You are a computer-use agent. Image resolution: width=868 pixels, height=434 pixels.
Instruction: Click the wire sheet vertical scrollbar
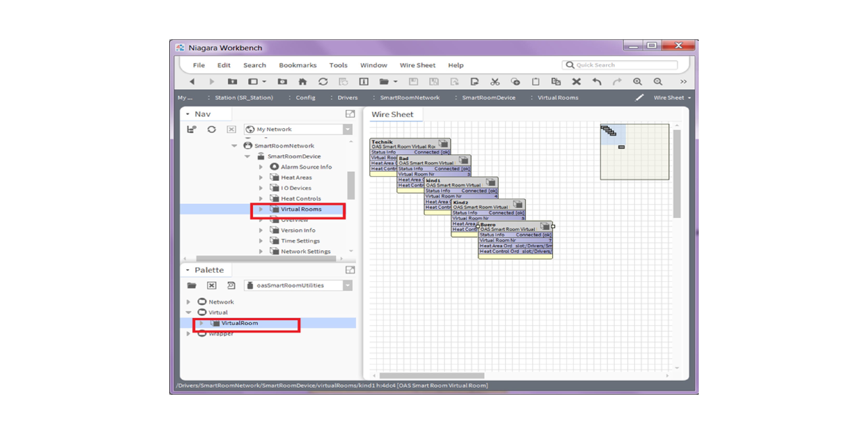click(677, 174)
